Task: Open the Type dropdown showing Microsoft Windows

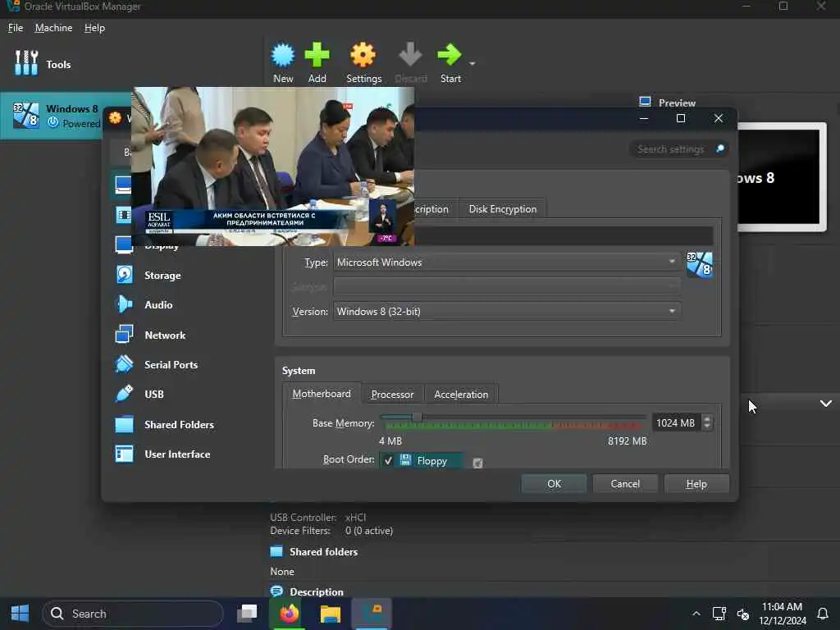Action: tap(506, 262)
